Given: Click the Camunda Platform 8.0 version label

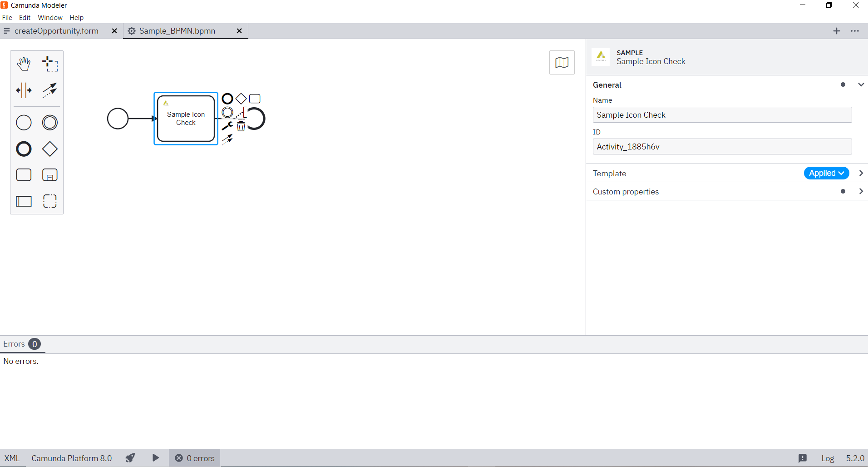Looking at the screenshot, I should click(x=72, y=458).
